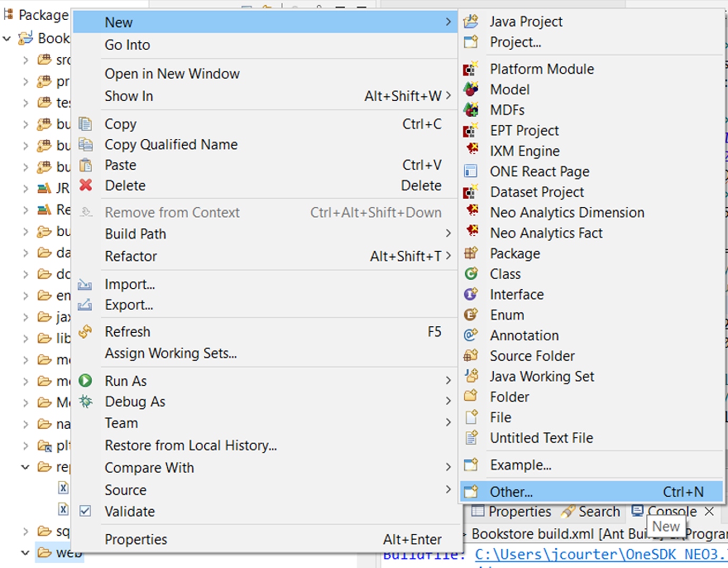This screenshot has height=568, width=728.
Task: Select Copy Qualified Name
Action: tap(265, 144)
